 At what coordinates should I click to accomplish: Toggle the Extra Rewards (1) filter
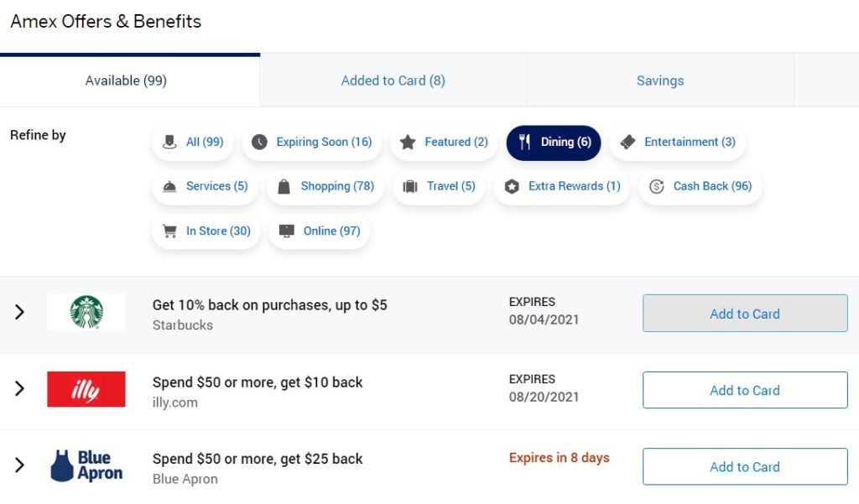[562, 187]
